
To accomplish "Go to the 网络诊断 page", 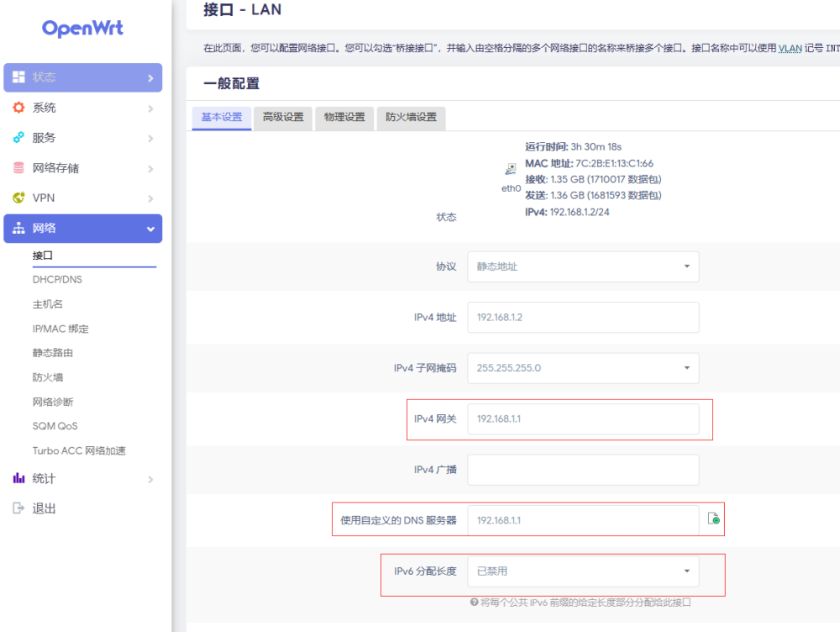I will tap(52, 402).
